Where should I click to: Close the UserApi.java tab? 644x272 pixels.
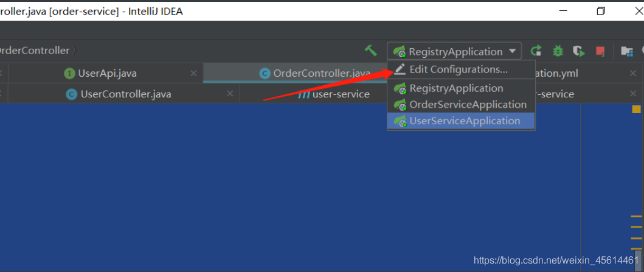pos(193,74)
